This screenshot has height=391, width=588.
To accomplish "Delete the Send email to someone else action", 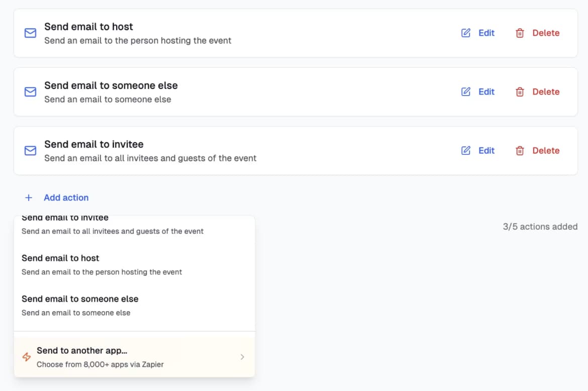I will click(537, 92).
